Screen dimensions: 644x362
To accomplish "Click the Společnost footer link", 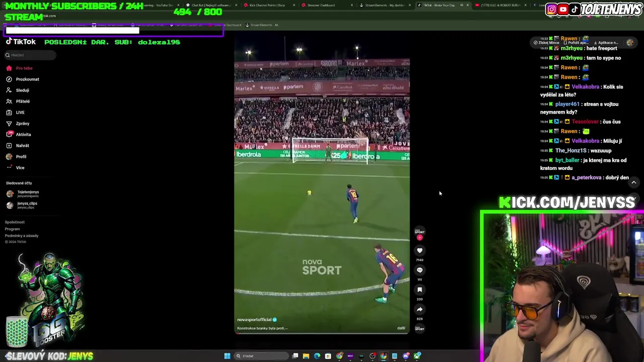I will (x=15, y=222).
